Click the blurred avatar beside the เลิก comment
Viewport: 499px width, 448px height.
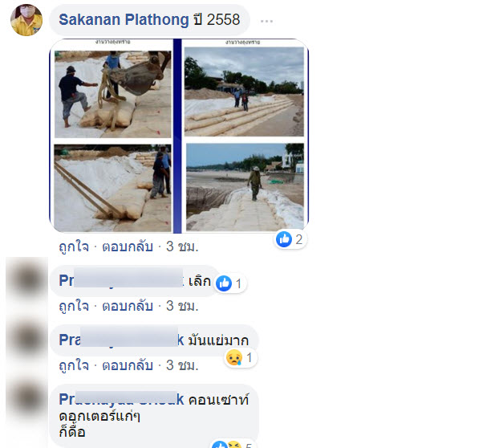(26, 279)
